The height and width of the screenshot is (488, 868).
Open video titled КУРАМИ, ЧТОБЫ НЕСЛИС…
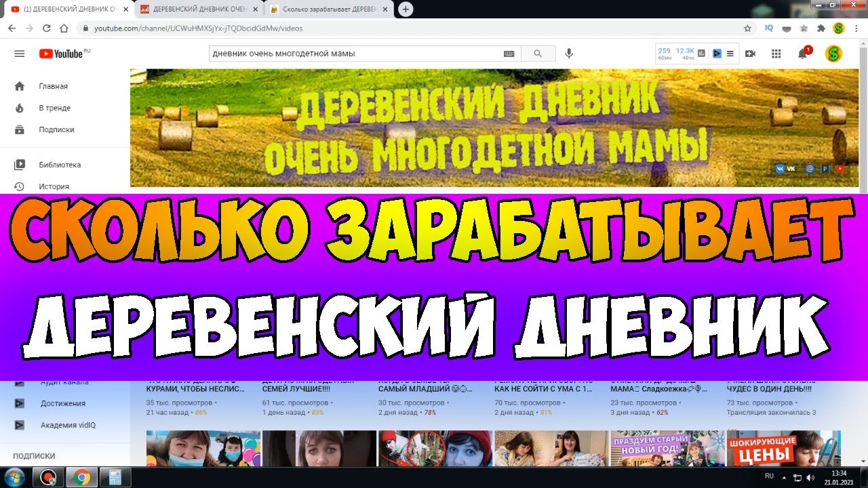(195, 389)
